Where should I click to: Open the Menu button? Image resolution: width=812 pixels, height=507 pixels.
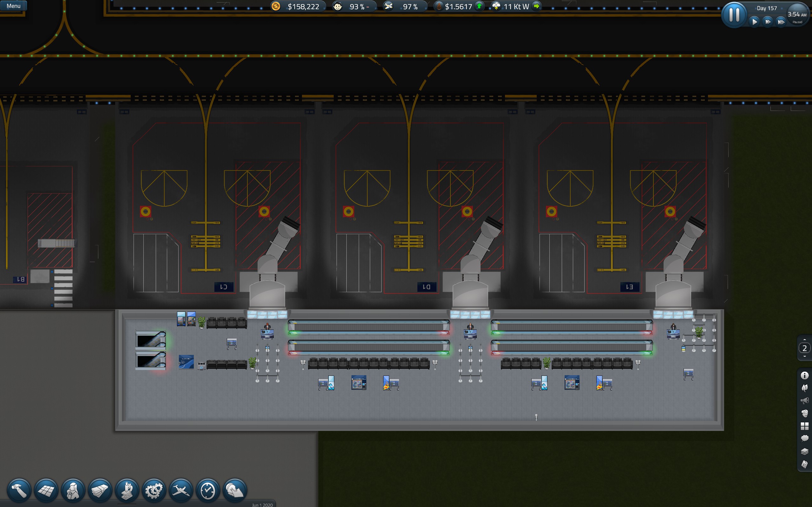click(13, 6)
